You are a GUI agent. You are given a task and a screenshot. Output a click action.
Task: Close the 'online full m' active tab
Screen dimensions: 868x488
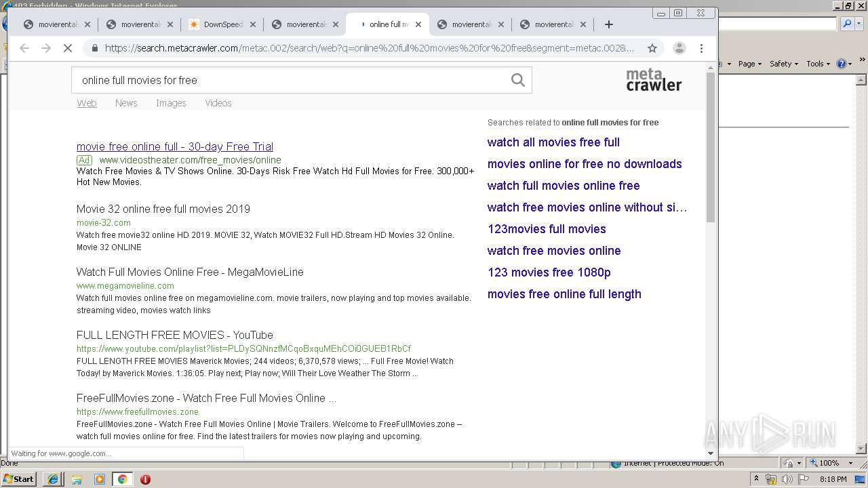(x=418, y=24)
